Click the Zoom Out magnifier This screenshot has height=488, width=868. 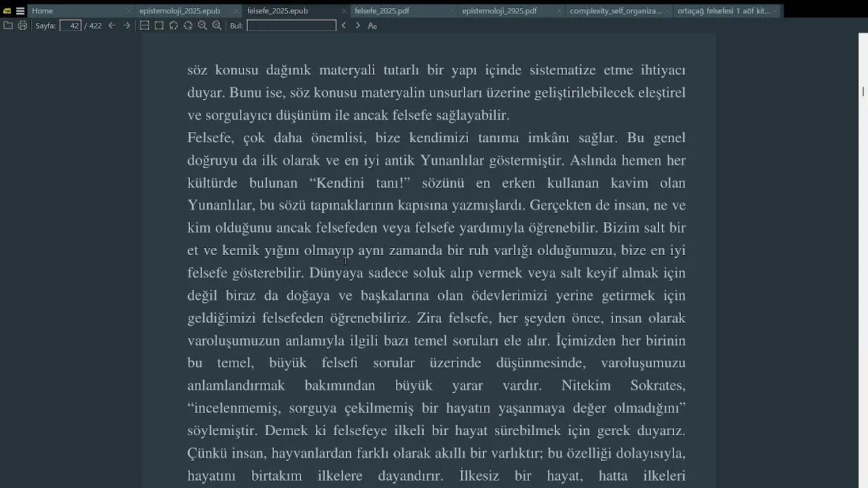[x=202, y=25]
